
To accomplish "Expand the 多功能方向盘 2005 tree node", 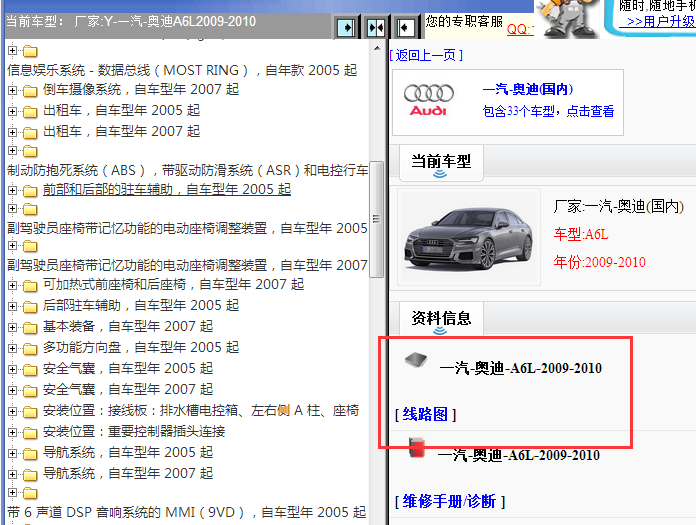I will (12, 348).
